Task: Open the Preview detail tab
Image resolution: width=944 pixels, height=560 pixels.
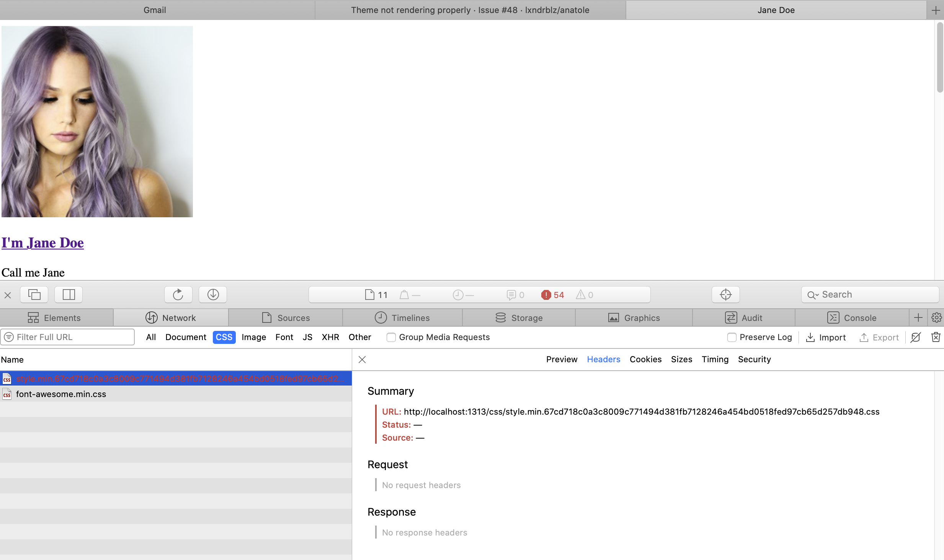Action: 562,360
